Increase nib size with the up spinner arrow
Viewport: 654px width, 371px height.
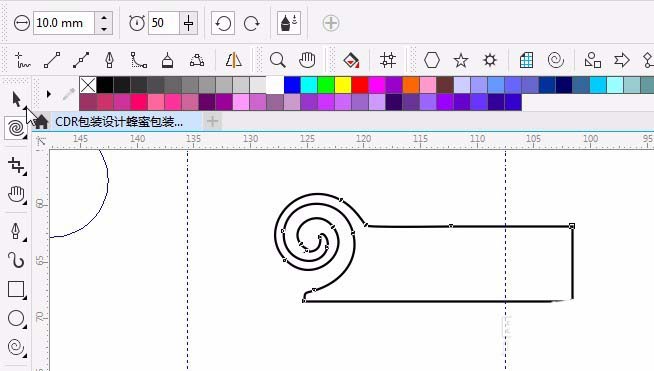click(x=103, y=18)
